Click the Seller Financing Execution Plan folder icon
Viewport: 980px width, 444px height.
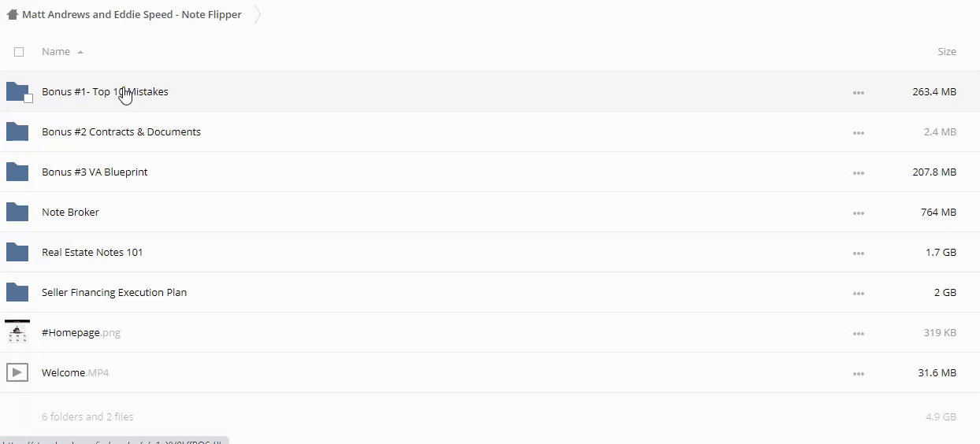pos(17,292)
